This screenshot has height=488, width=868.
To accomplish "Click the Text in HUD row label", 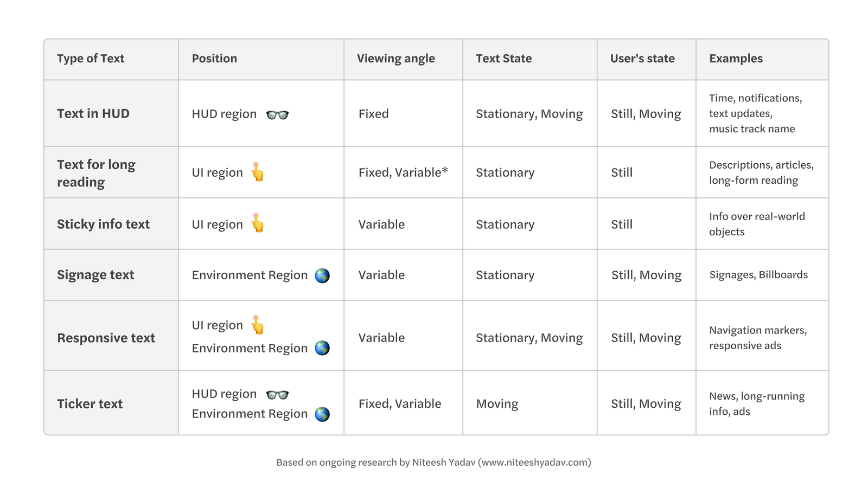I will (x=93, y=114).
